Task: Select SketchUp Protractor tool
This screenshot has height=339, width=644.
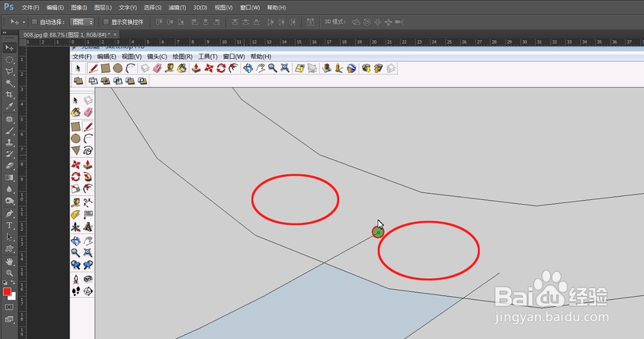Action: coord(75,215)
